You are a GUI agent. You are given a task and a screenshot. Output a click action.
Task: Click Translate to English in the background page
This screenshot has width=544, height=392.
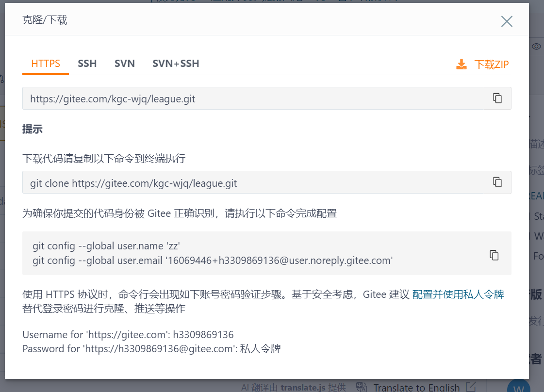pyautogui.click(x=416, y=387)
